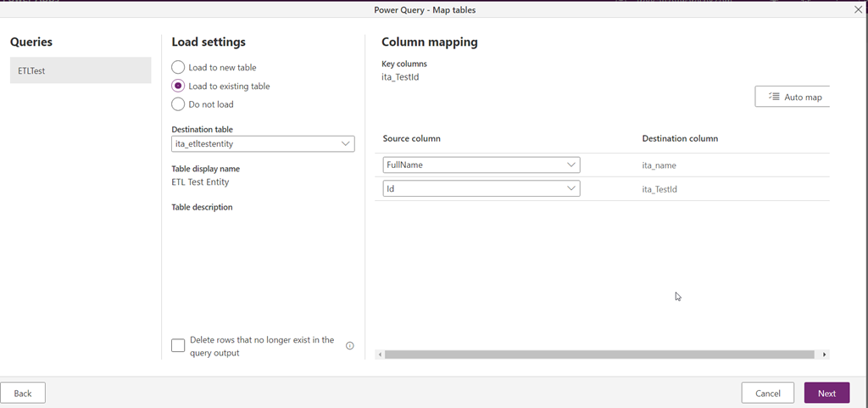Click the Destination column header
The image size is (868, 408).
pyautogui.click(x=680, y=138)
